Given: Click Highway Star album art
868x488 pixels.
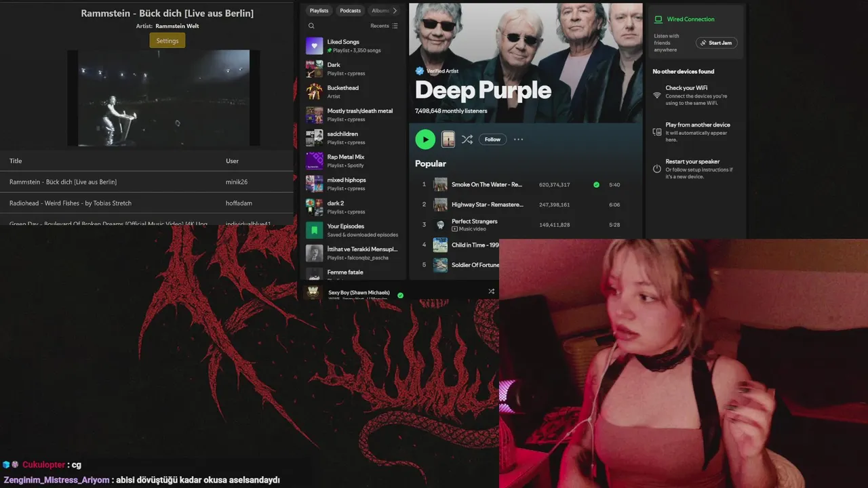Looking at the screenshot, I should (x=440, y=205).
